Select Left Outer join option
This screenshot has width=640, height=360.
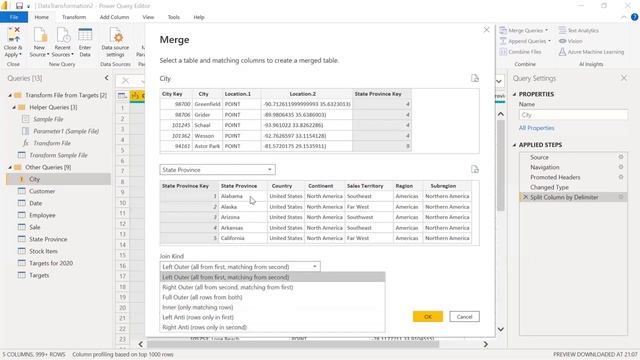[272, 277]
